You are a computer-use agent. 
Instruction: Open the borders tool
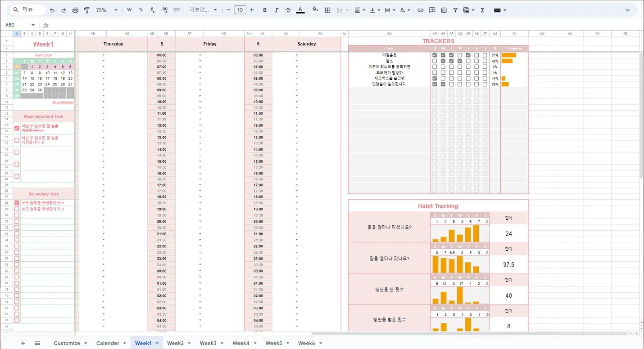point(328,10)
